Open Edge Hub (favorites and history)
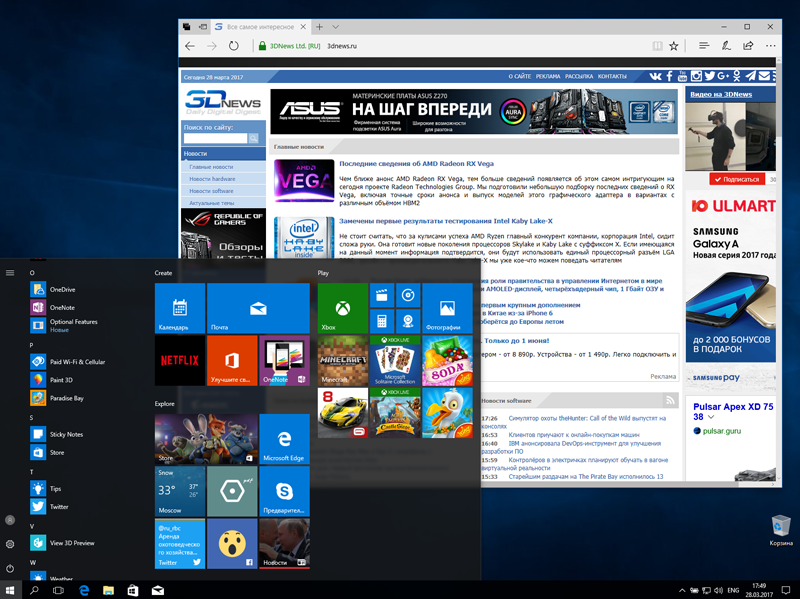This screenshot has width=800, height=599. (x=704, y=46)
